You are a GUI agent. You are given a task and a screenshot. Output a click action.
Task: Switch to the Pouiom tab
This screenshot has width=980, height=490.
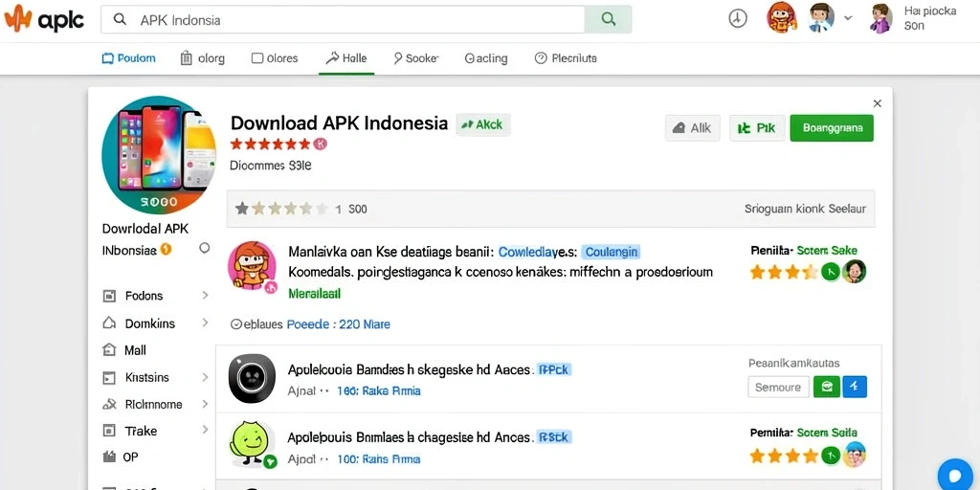pos(129,58)
